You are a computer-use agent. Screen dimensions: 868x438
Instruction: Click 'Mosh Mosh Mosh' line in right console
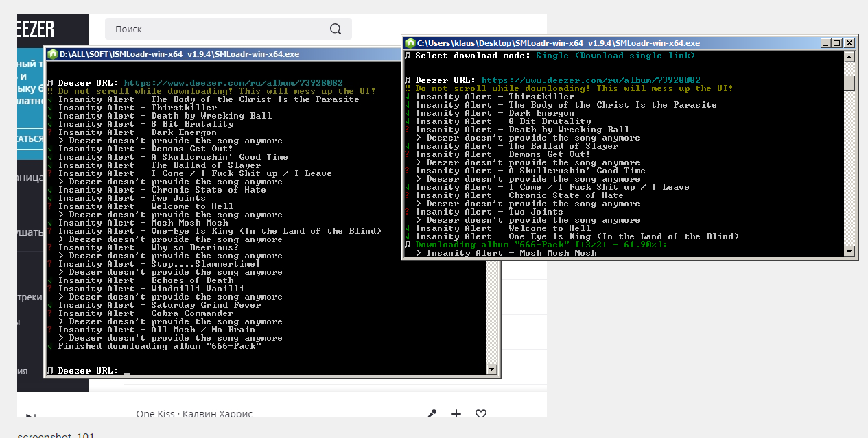tap(511, 253)
